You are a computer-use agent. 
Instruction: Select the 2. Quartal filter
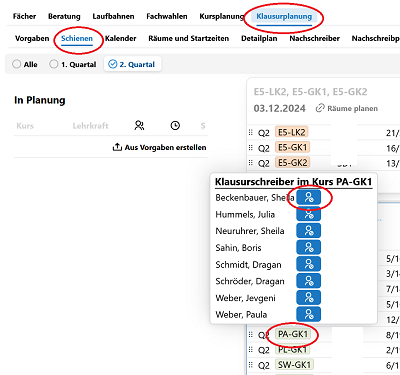click(x=132, y=64)
